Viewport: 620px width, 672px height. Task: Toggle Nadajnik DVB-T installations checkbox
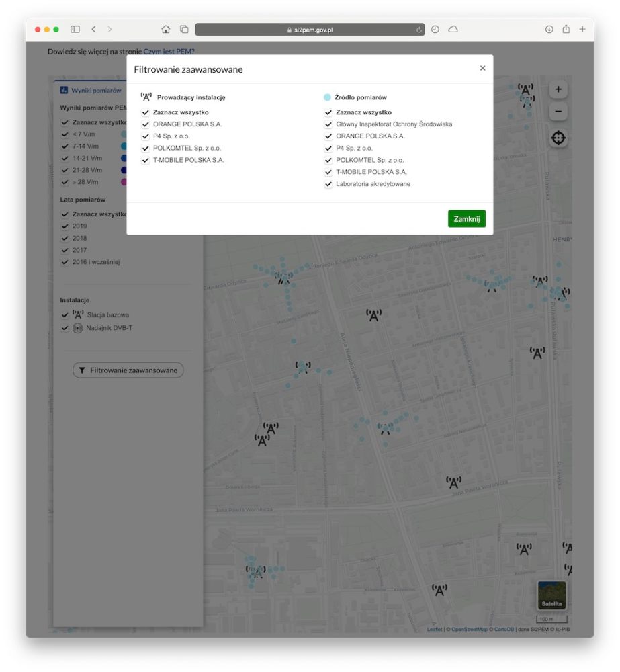click(x=64, y=329)
